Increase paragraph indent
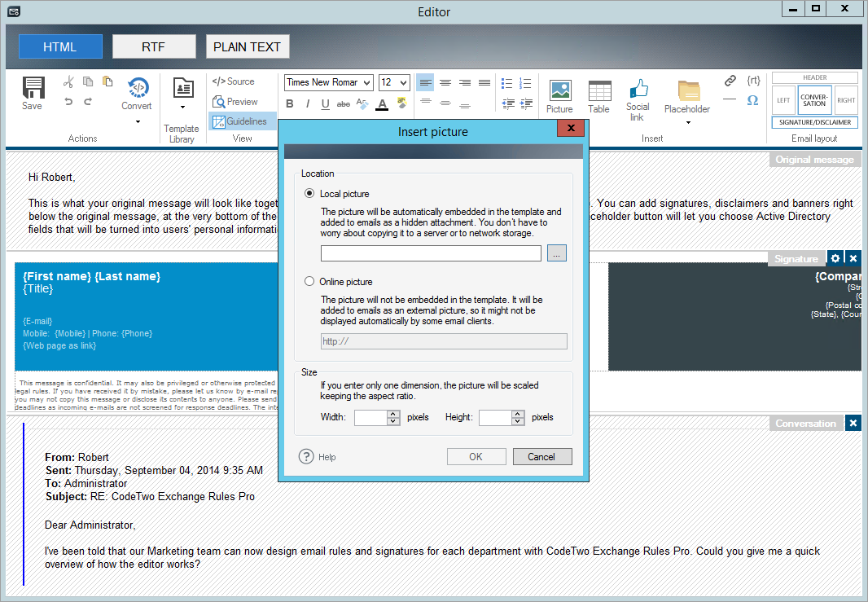 click(x=526, y=103)
